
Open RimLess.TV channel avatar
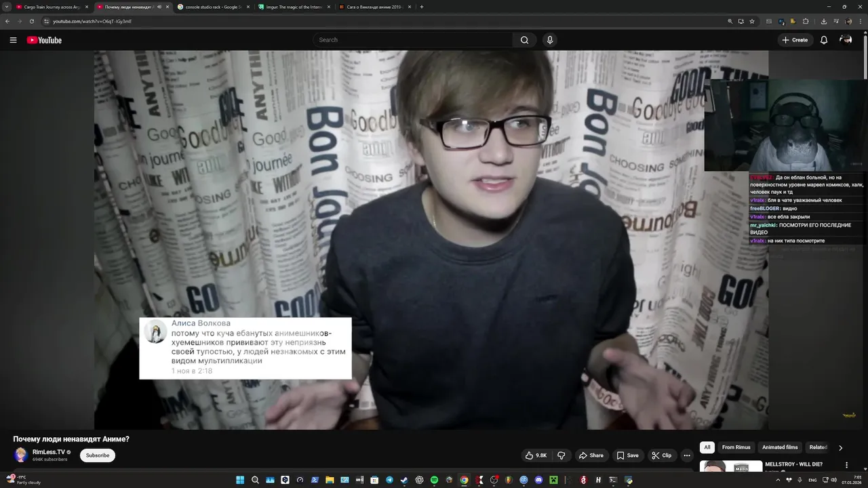point(21,455)
